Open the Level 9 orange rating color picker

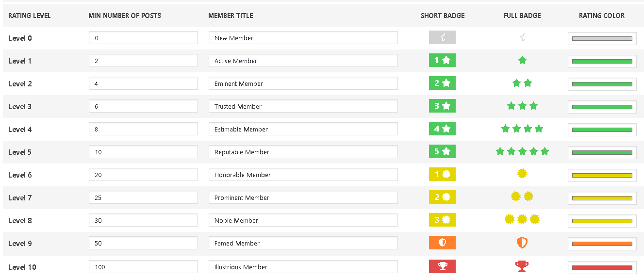602,244
